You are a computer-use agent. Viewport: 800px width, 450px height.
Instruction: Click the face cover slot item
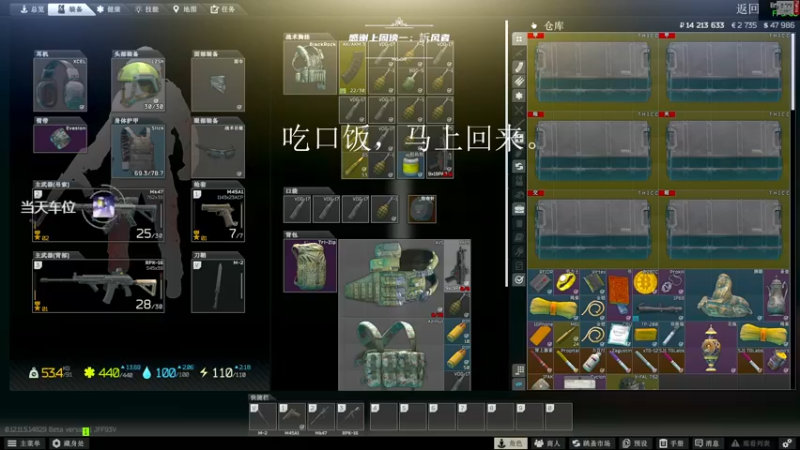pyautogui.click(x=218, y=85)
